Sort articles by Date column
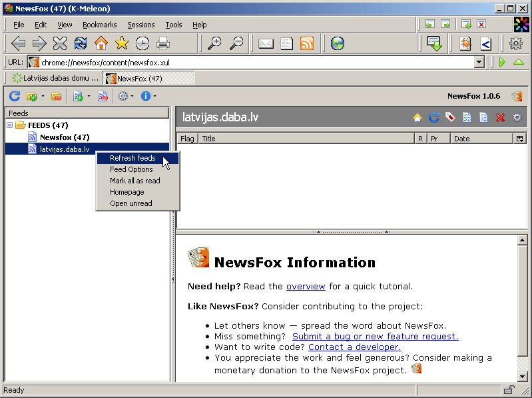The image size is (532, 398). (x=481, y=139)
